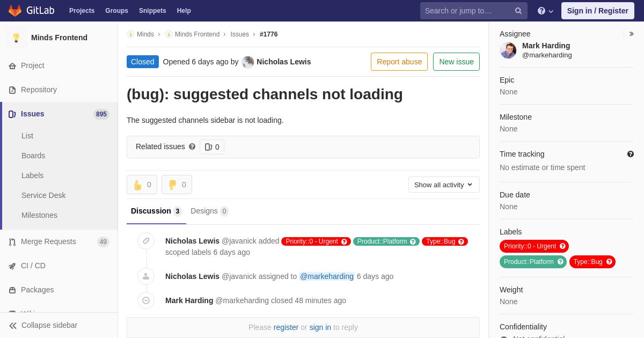The width and height of the screenshot is (644, 338).
Task: Click Mark Harding's assignee avatar
Action: coord(508,50)
